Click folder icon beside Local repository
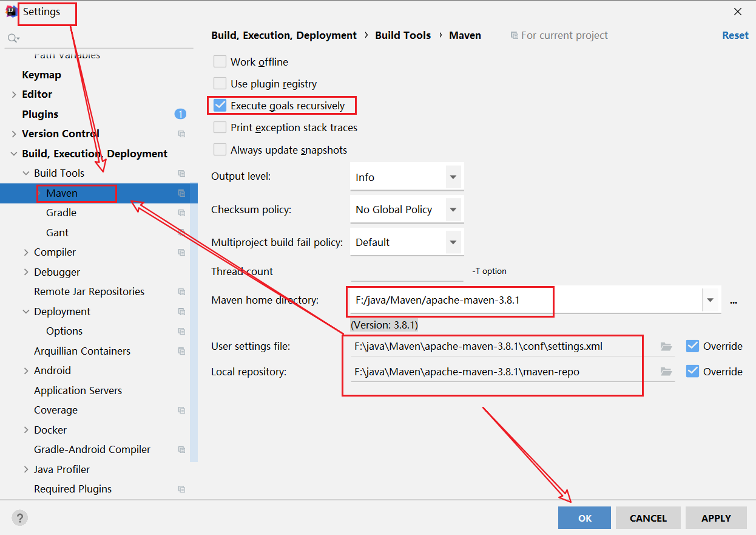756x535 pixels. point(666,372)
